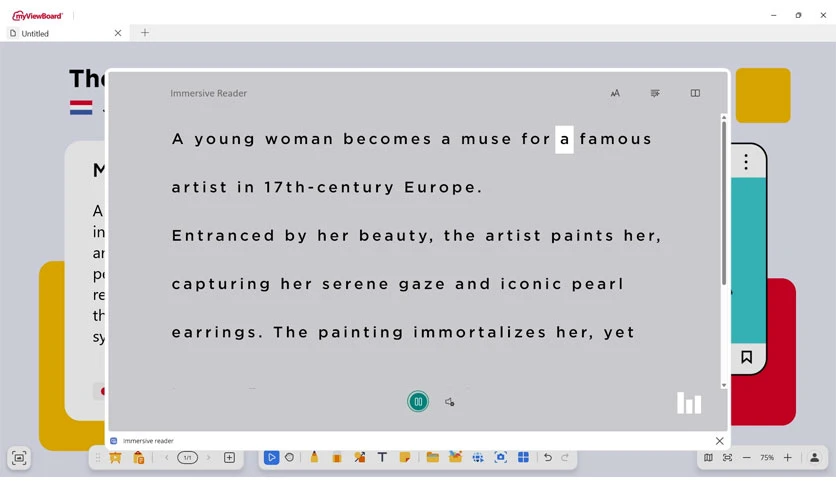The image size is (836, 484).
Task: Click the drag handle of left toolbar
Action: point(98,457)
